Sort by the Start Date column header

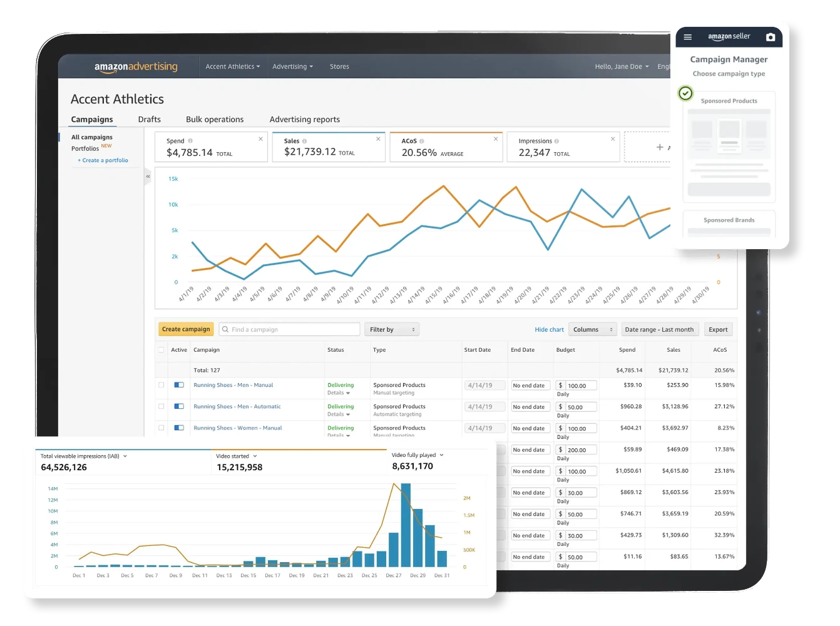coord(477,350)
